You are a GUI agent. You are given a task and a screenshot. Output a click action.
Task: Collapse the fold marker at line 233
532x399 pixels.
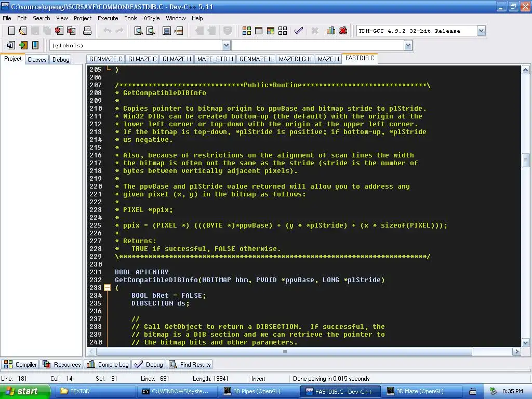click(x=107, y=288)
